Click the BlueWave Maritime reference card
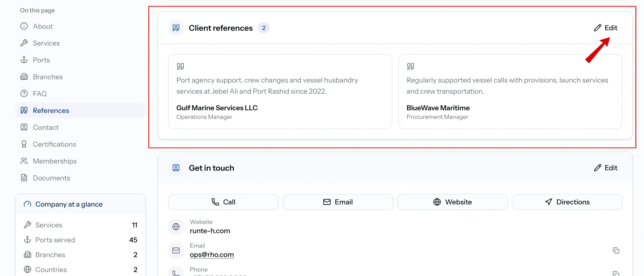This screenshot has height=276, width=644. [510, 92]
